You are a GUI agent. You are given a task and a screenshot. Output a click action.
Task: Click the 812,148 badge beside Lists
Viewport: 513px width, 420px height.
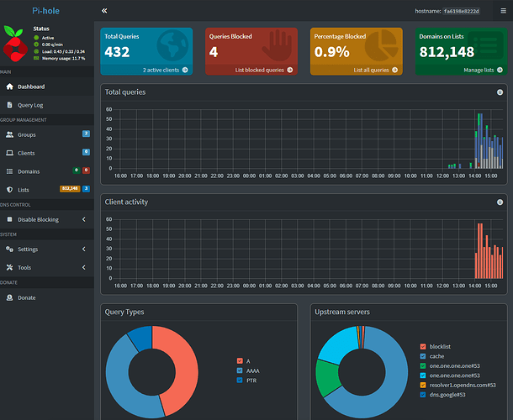point(69,189)
